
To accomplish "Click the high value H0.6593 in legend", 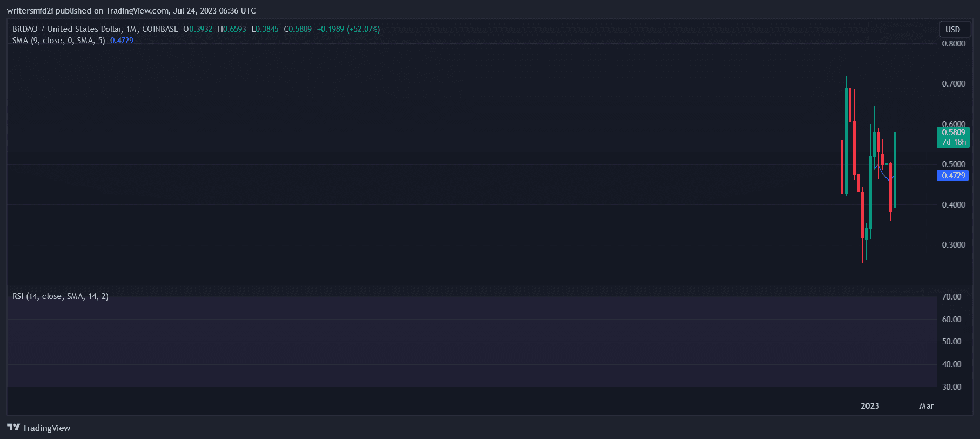I will pyautogui.click(x=232, y=29).
